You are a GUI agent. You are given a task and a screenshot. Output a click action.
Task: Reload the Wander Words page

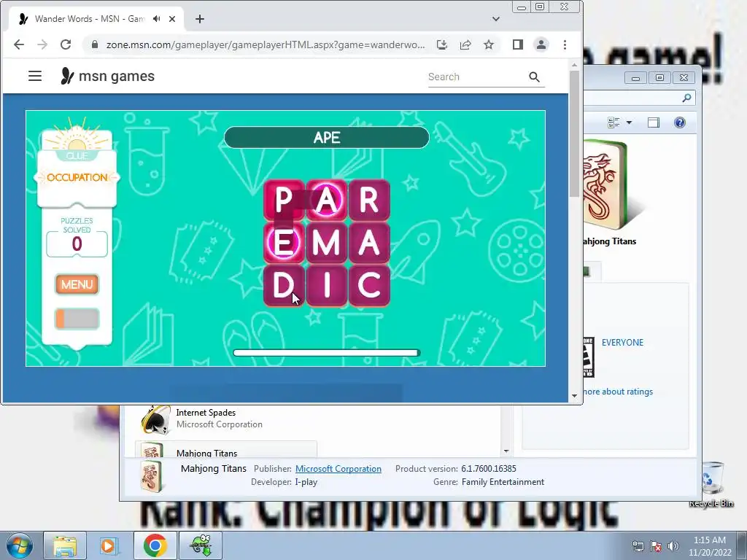pyautogui.click(x=66, y=44)
